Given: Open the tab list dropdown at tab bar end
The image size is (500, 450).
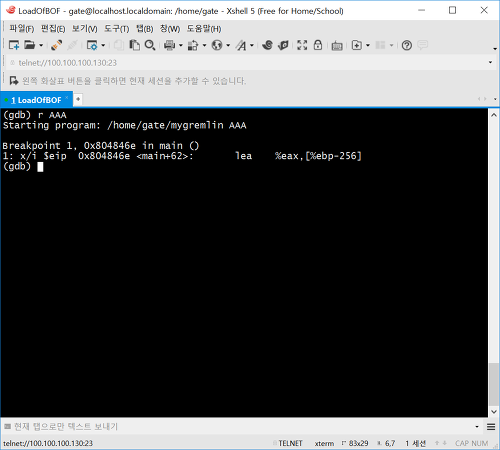Looking at the screenshot, I should click(x=495, y=99).
